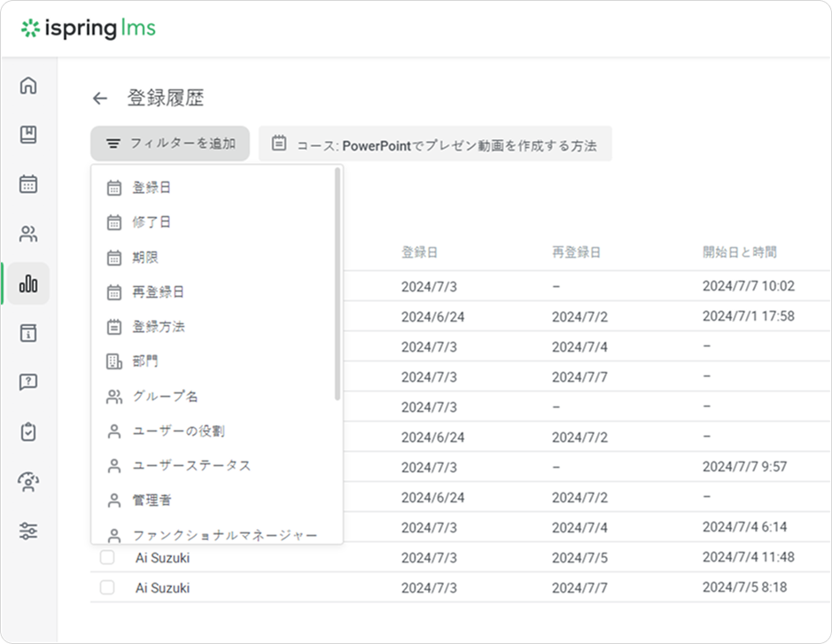
Task: Open the question bubble icon in sidebar
Action: [28, 383]
